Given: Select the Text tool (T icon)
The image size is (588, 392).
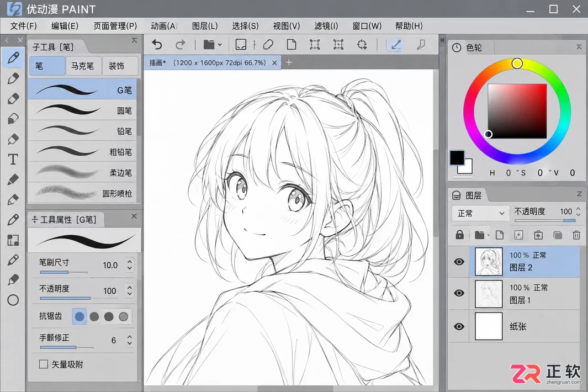Looking at the screenshot, I should pos(13,160).
